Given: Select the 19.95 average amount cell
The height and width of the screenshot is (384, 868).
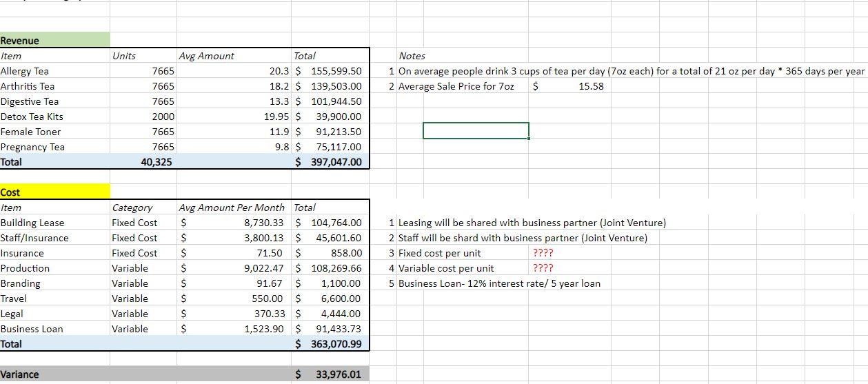Looking at the screenshot, I should pyautogui.click(x=234, y=117).
